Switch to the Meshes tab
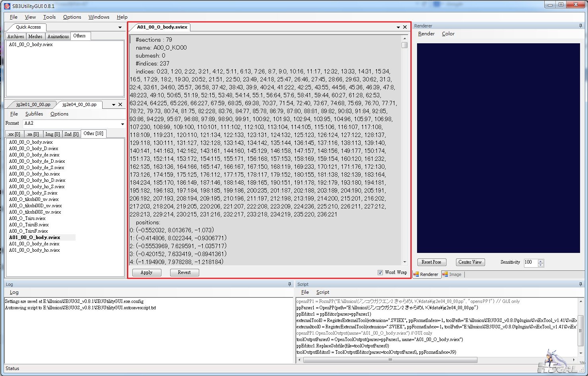588x376 pixels. pos(35,37)
